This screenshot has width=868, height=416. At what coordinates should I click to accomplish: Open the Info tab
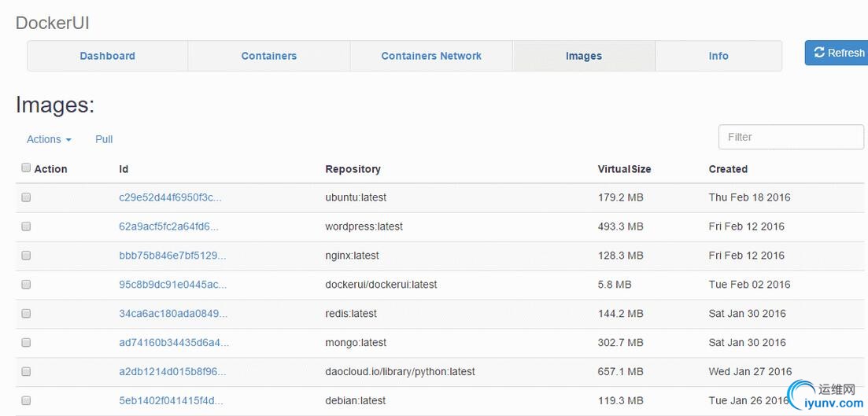pyautogui.click(x=718, y=56)
